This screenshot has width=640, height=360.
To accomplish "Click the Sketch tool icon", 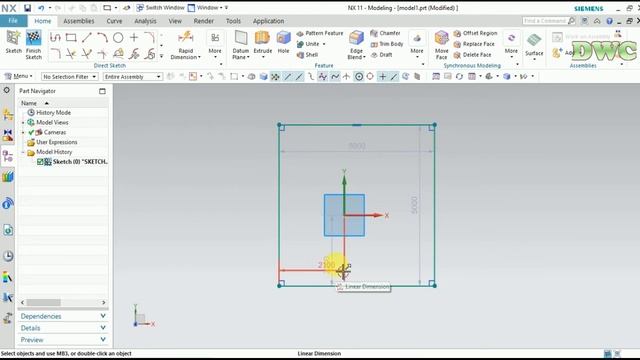I will click(x=13, y=38).
